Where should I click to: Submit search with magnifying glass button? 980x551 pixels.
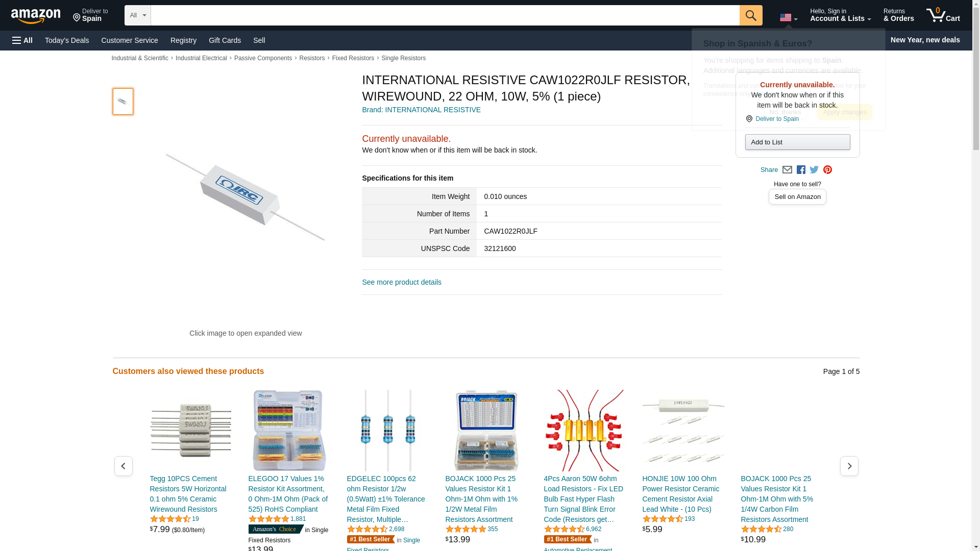click(751, 15)
